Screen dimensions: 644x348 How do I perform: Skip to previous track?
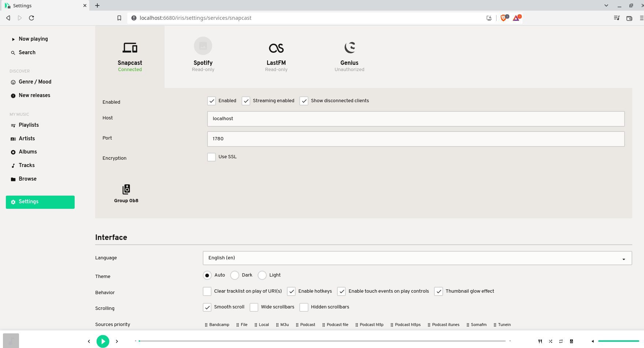tap(89, 341)
